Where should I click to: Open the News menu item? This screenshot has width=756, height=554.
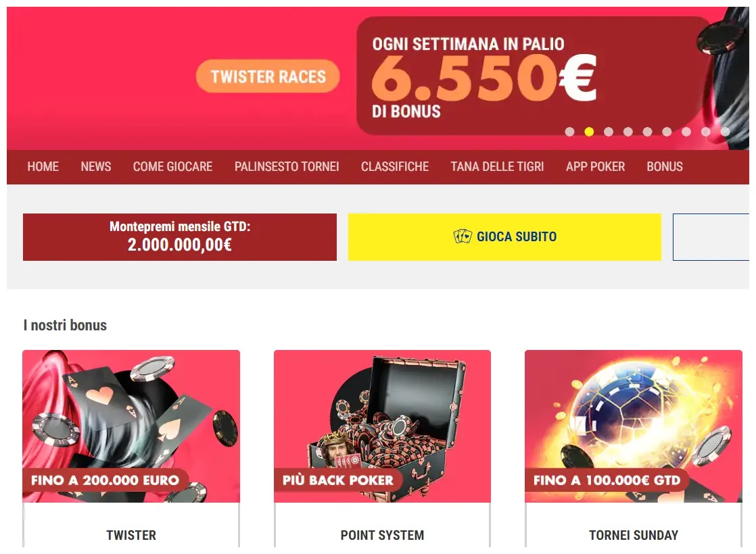point(96,167)
